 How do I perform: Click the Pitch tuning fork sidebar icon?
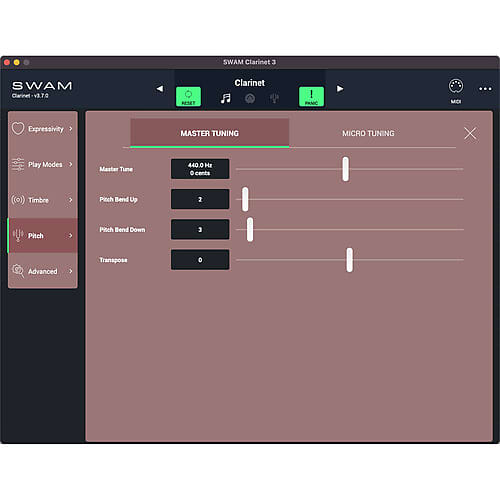(18, 235)
